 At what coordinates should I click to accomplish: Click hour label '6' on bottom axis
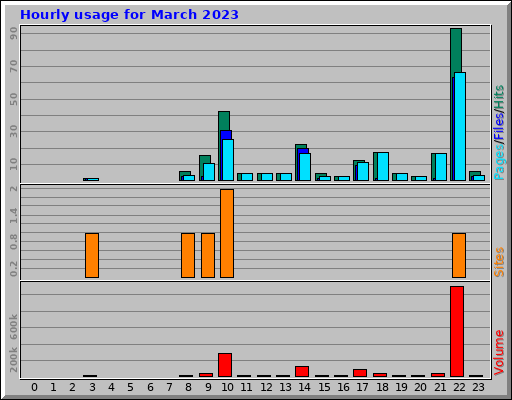150,387
